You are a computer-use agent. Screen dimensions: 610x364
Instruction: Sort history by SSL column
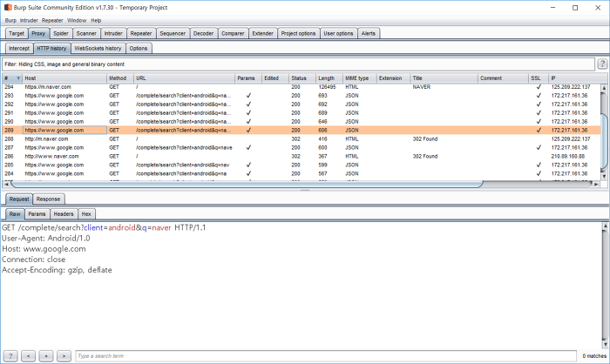pos(539,78)
